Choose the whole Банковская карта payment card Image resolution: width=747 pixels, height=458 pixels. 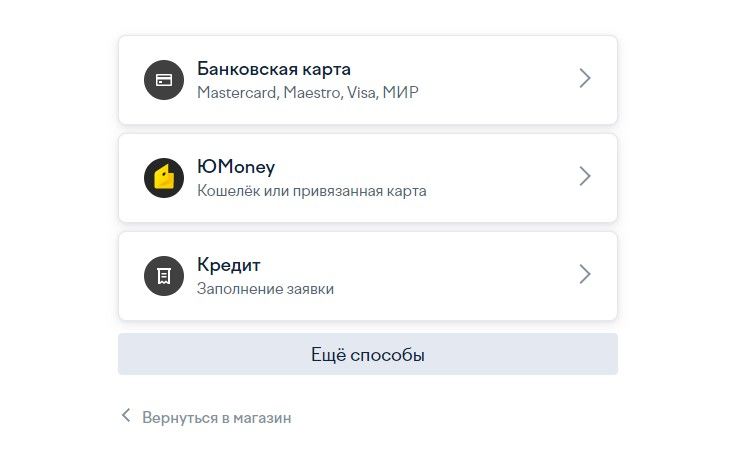click(x=368, y=80)
